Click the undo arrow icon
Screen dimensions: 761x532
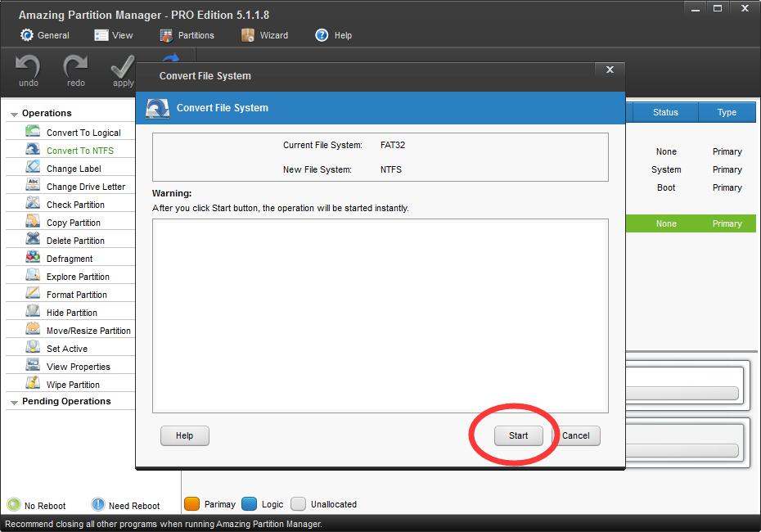click(28, 65)
